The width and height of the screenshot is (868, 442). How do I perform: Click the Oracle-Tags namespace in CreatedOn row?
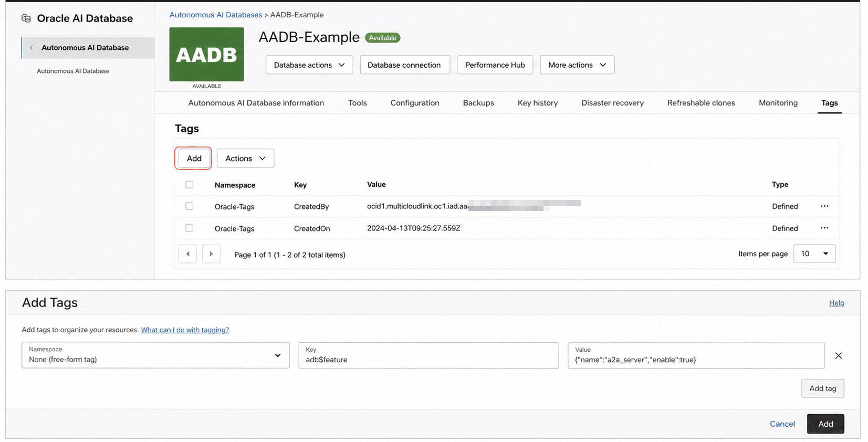tap(234, 229)
